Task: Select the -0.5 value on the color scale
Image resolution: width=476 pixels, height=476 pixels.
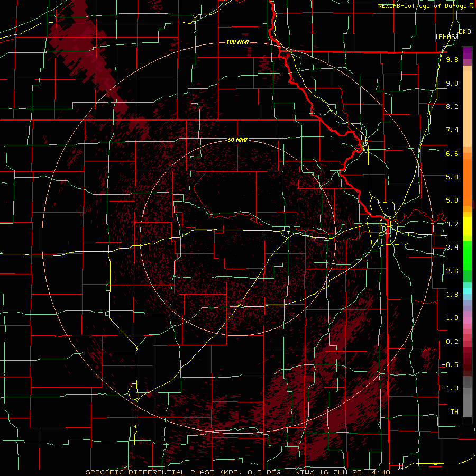Action: (x=450, y=365)
